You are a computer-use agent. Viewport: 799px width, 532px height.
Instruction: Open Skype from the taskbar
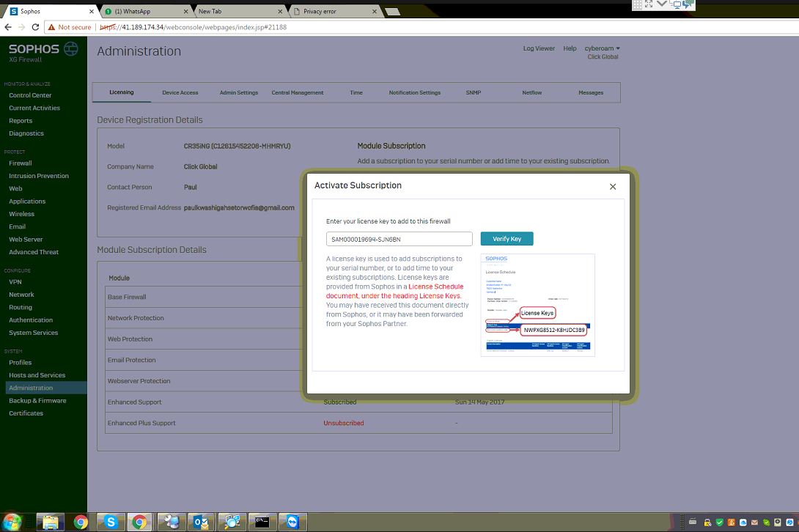pyautogui.click(x=111, y=522)
